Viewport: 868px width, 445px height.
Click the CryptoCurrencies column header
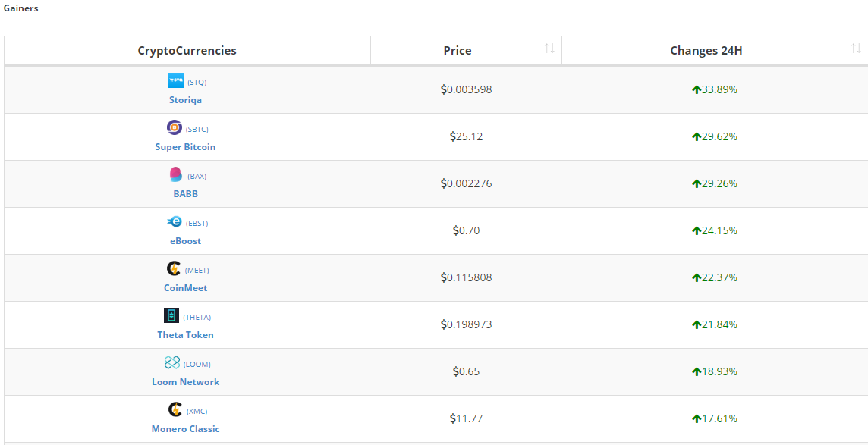[187, 51]
